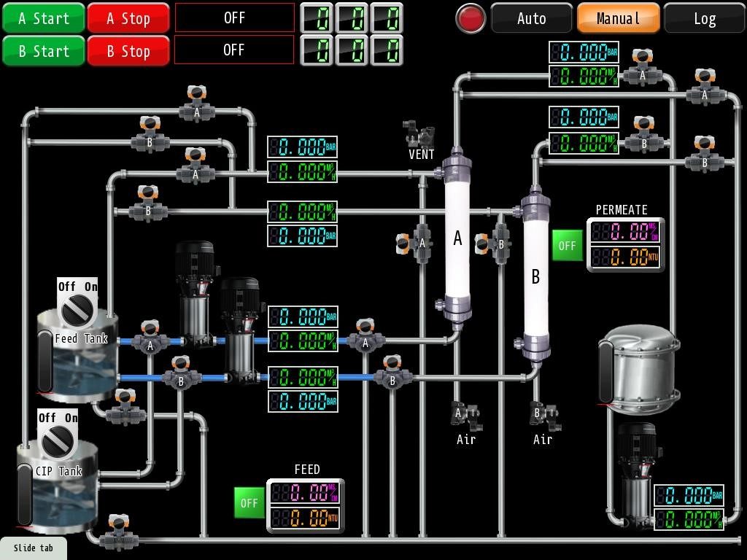Screen dimensions: 747x560
Task: Open discharge valve A after the feed pump readouts
Action: pos(365,335)
